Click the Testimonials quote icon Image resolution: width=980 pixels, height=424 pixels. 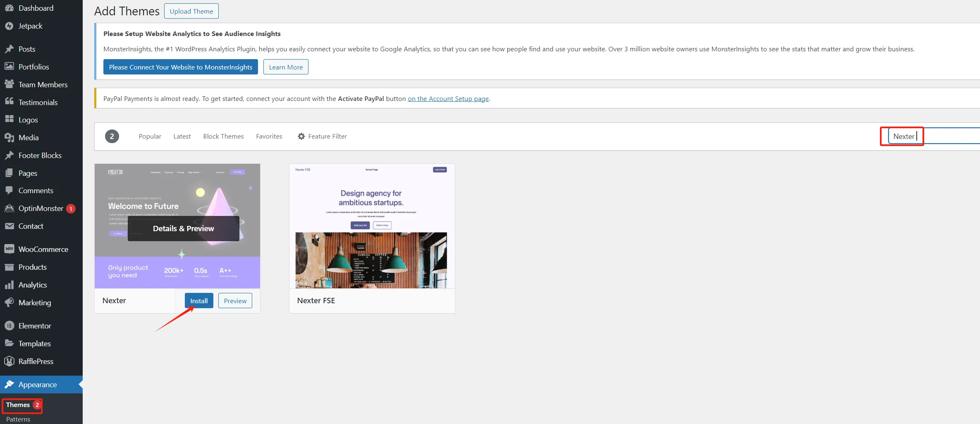(9, 102)
